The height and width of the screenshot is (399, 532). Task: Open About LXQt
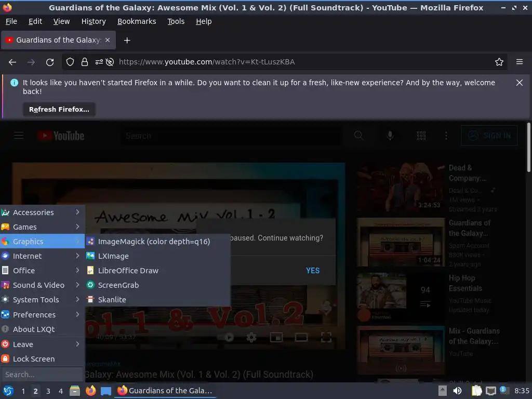click(42, 329)
